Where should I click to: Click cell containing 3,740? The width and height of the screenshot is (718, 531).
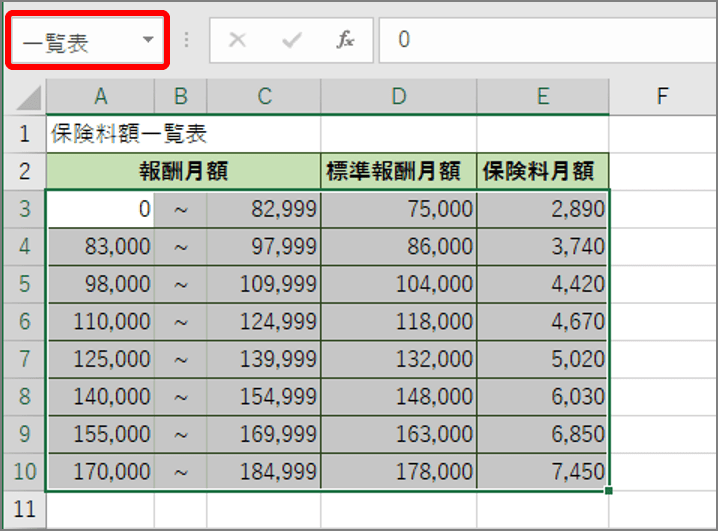point(543,247)
